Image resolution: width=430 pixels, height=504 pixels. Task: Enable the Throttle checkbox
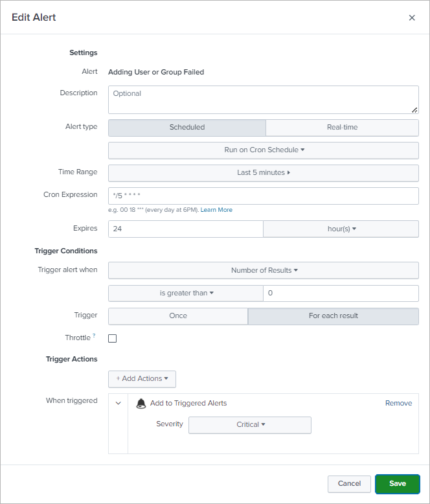(x=113, y=338)
